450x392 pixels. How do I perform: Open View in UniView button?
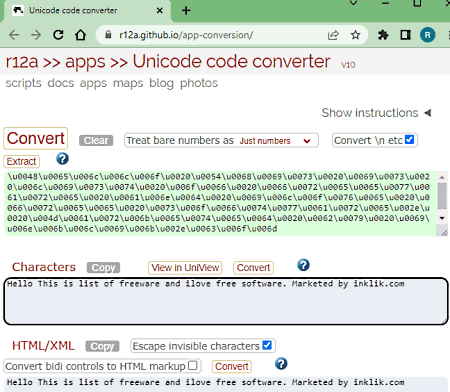185,268
